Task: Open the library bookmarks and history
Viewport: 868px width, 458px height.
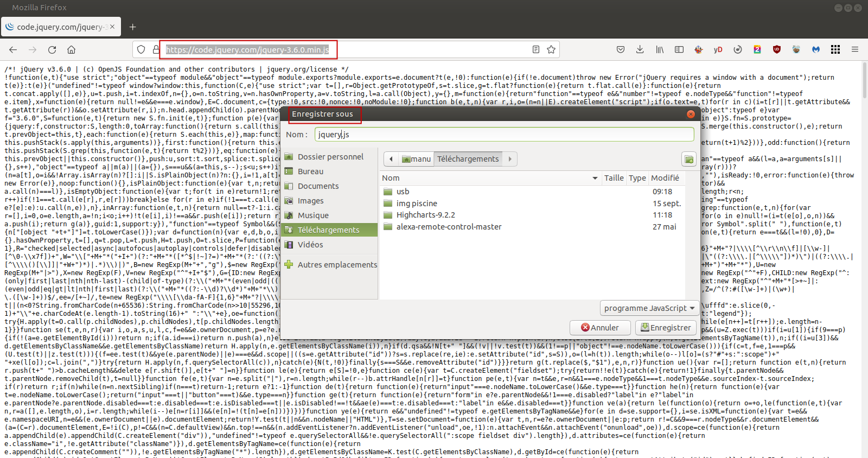Action: (660, 49)
